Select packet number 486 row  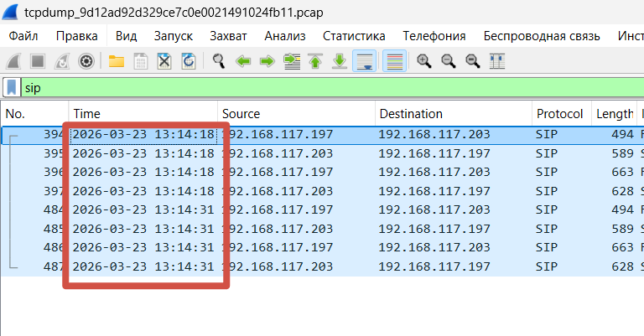[x=322, y=248]
